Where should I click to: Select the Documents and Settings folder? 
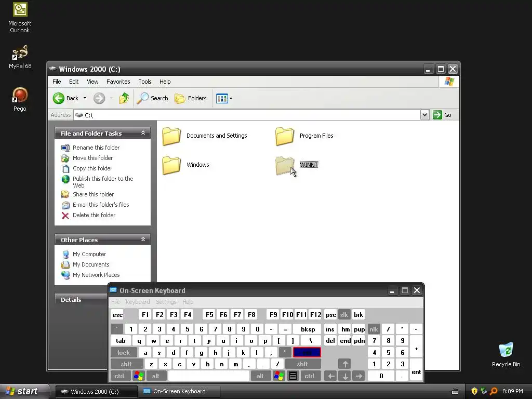coord(205,136)
